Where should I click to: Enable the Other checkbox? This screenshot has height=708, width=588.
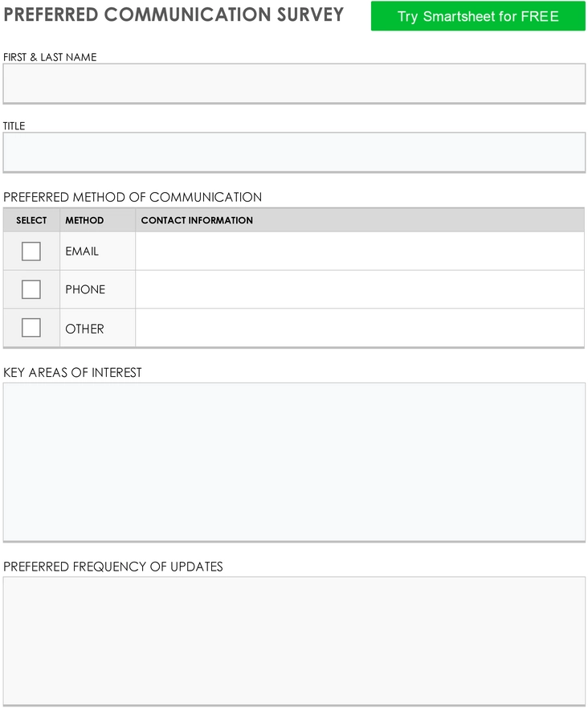tap(31, 328)
